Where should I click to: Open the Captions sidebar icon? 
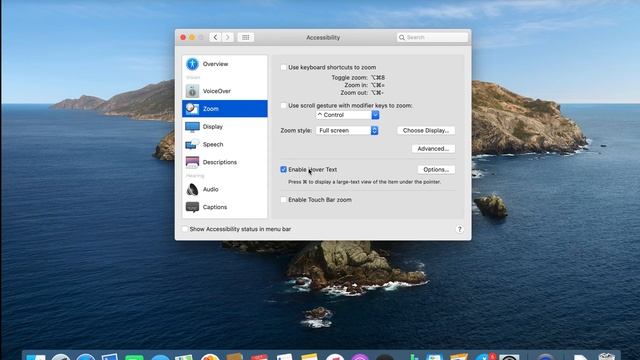192,207
